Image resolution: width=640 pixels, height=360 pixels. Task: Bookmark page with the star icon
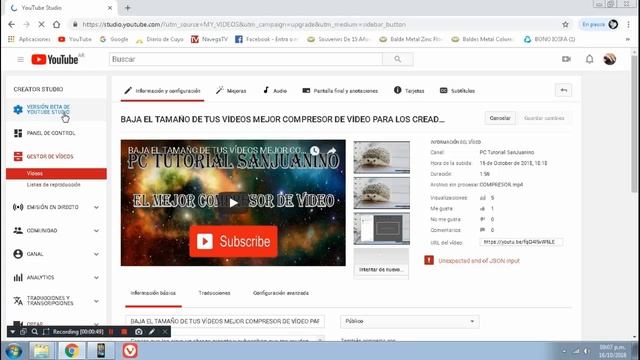pos(565,24)
